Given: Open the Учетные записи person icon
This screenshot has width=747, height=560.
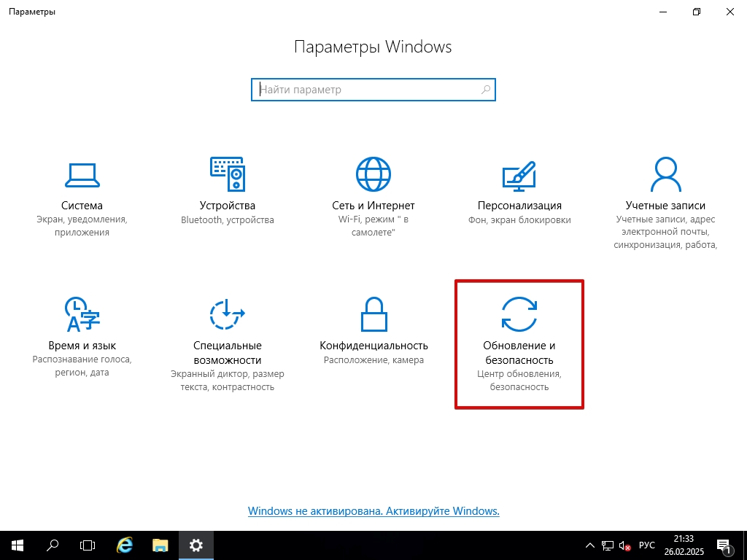Looking at the screenshot, I should coord(665,174).
